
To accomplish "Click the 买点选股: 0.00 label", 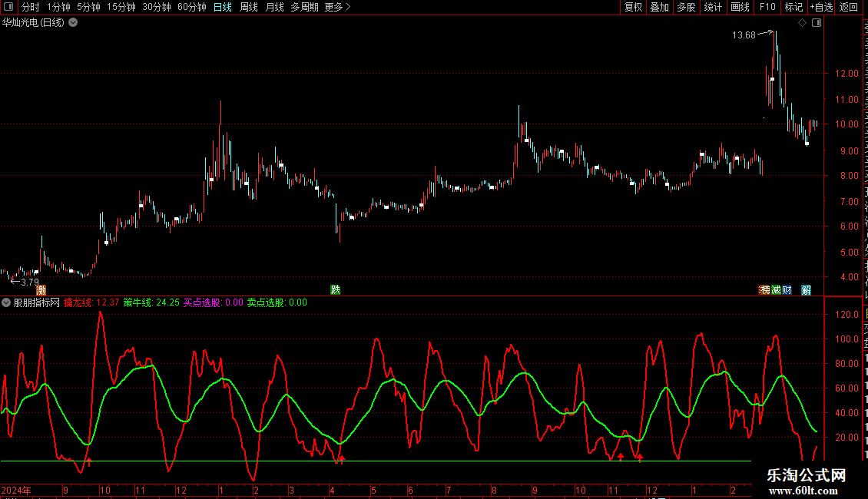I will click(x=213, y=302).
